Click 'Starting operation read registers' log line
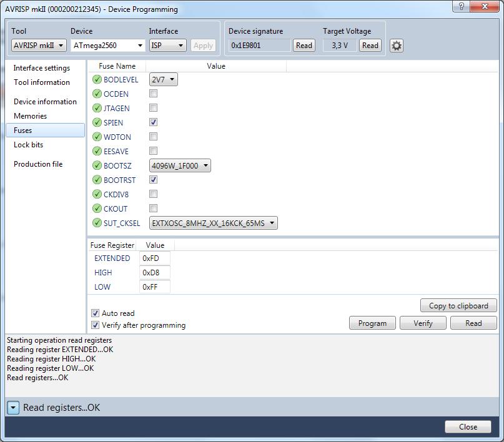The image size is (504, 442). coord(59,340)
